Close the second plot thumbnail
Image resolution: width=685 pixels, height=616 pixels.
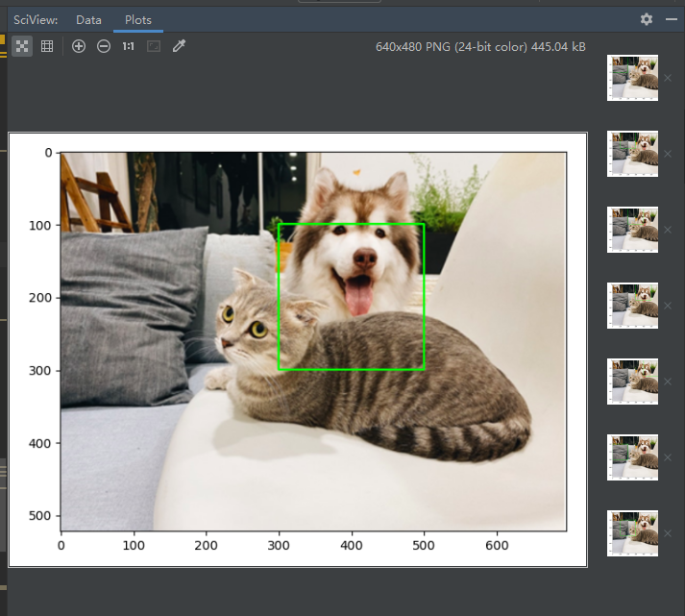point(668,154)
